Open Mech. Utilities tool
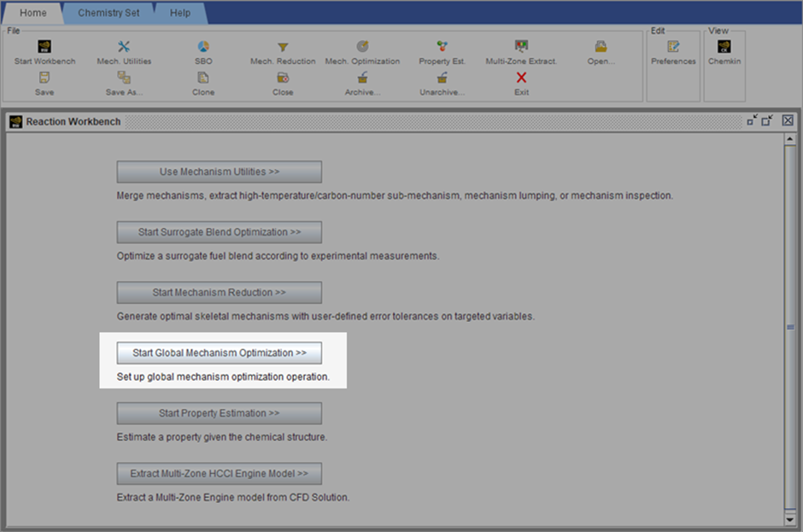Image resolution: width=803 pixels, height=532 pixels. 124,47
